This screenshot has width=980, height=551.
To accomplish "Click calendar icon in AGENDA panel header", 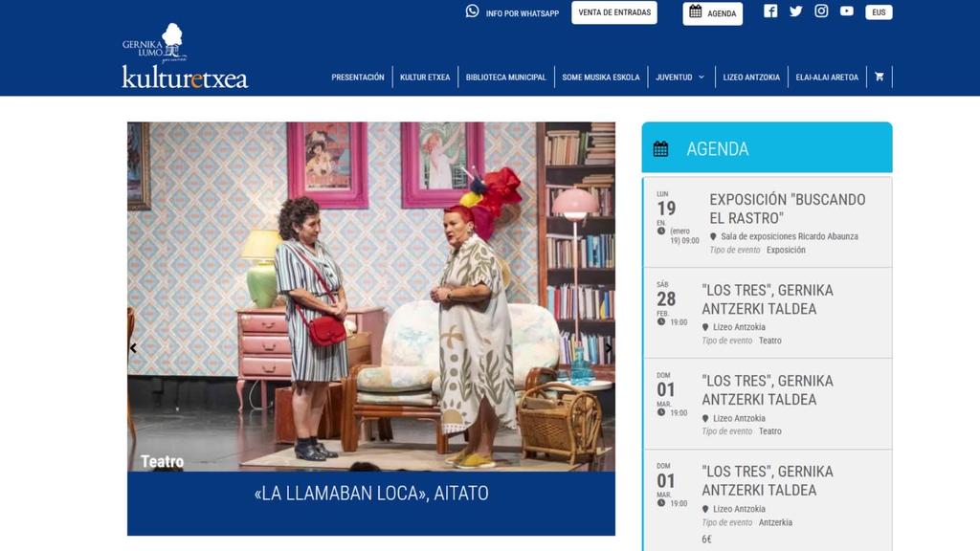I will click(660, 148).
